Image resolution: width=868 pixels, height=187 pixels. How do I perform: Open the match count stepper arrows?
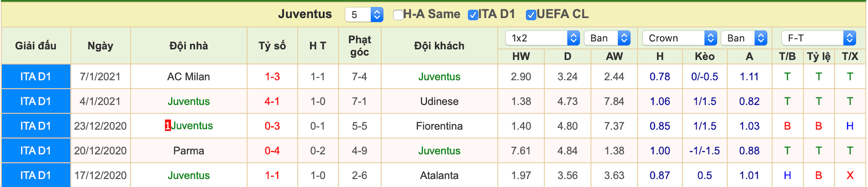coord(377,15)
